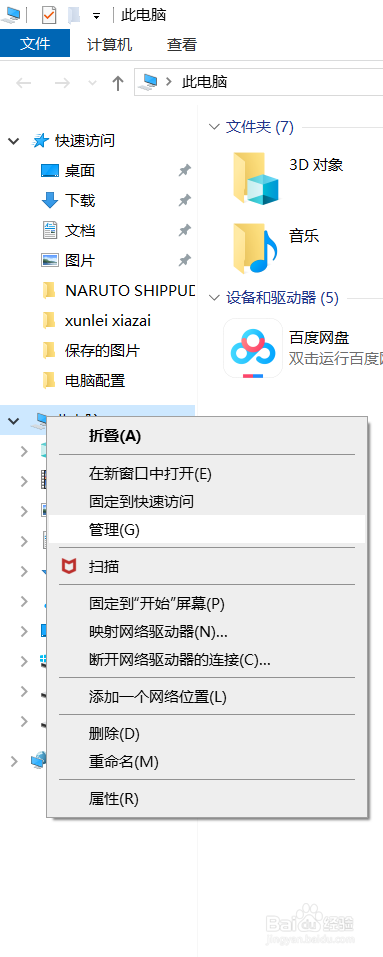Select the 桌面 desktop icon in quick access
This screenshot has height=957, width=383.
pyautogui.click(x=49, y=171)
